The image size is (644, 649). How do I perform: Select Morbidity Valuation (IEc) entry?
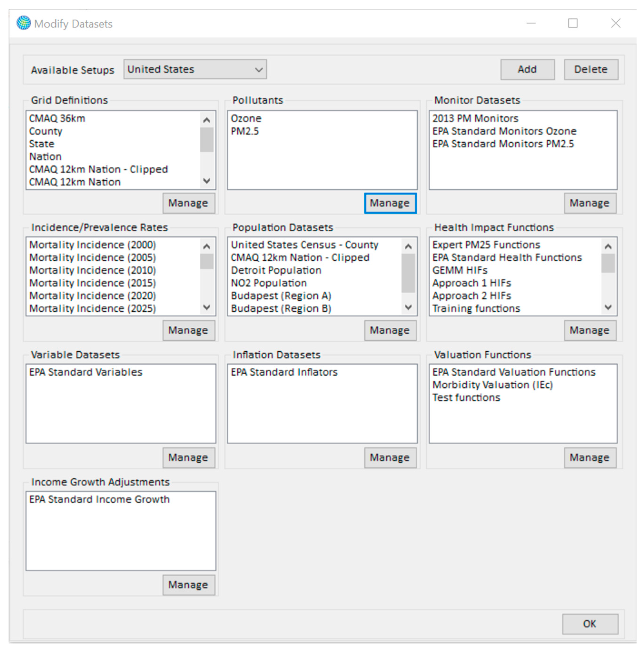pos(493,385)
